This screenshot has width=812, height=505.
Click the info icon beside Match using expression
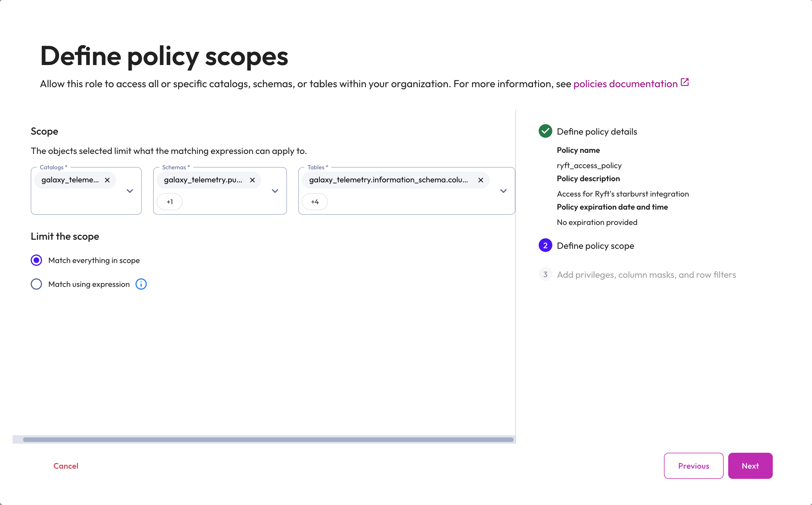[141, 284]
